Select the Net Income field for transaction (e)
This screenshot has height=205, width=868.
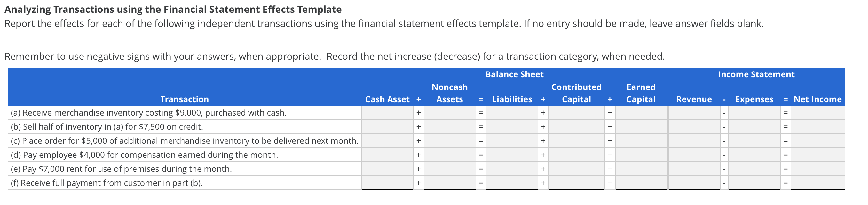click(819, 168)
